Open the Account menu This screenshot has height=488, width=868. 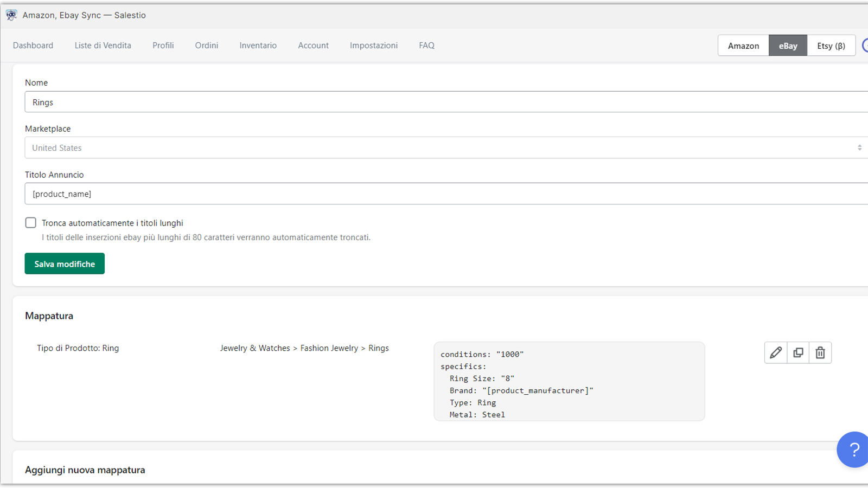click(x=314, y=46)
